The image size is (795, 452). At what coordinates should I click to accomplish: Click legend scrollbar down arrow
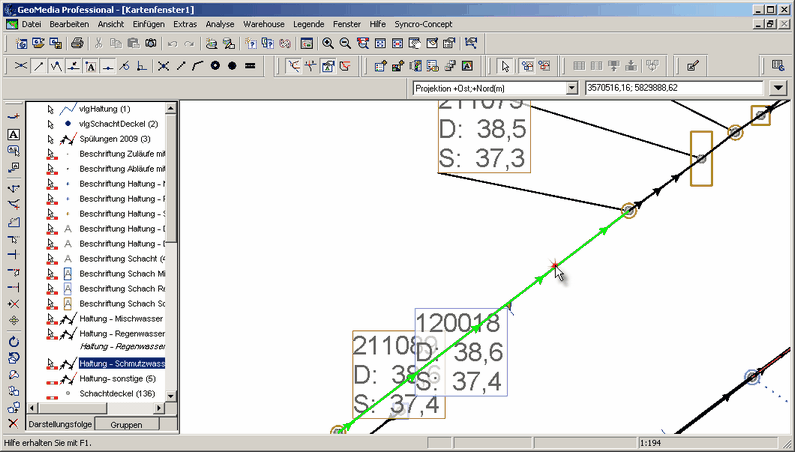click(171, 396)
